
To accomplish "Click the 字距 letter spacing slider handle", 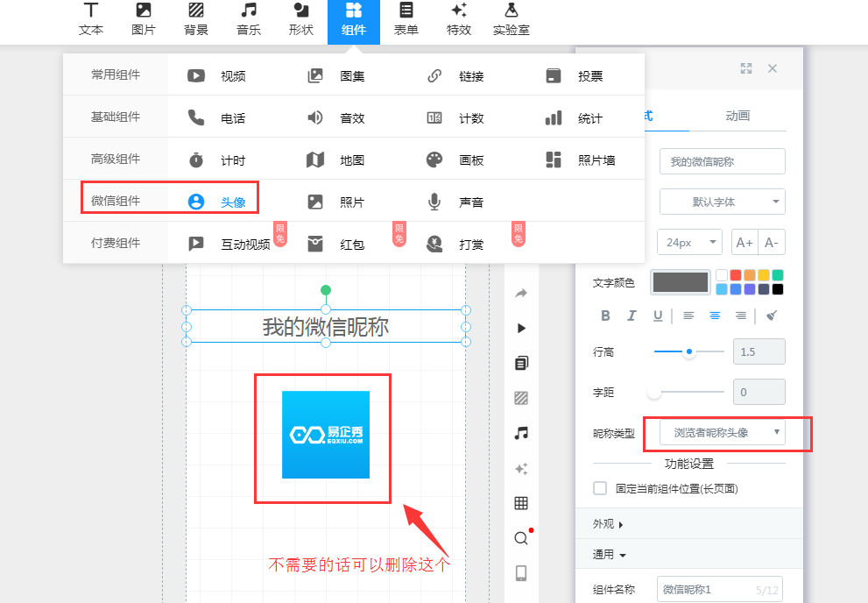I will (x=653, y=392).
